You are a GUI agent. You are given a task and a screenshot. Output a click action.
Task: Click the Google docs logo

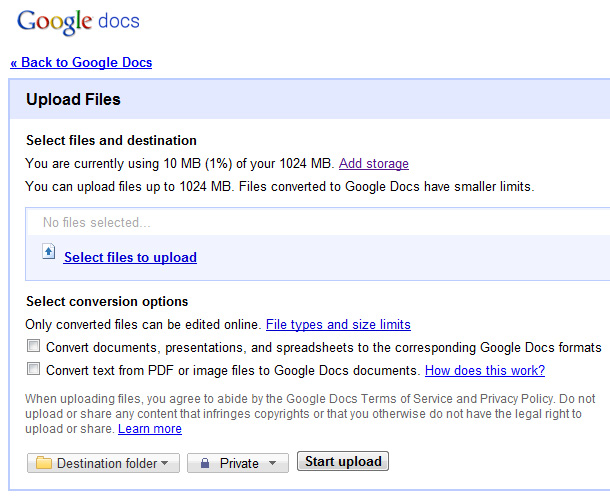(78, 22)
